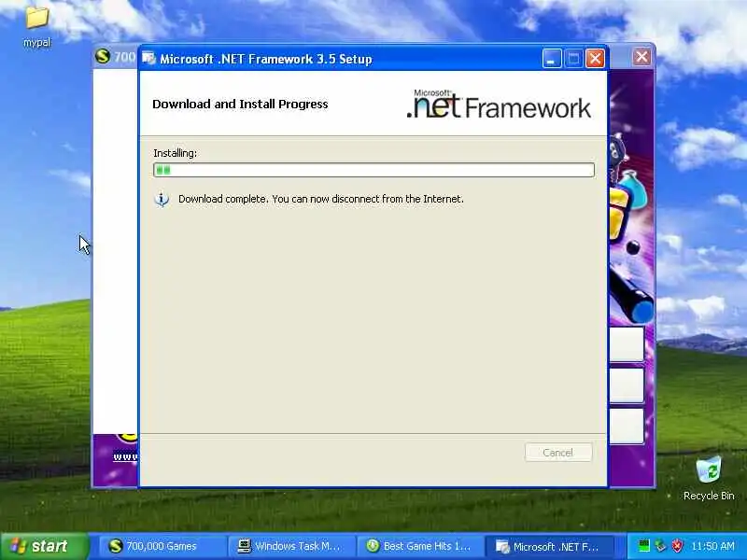Click the Installing progress bar

374,170
